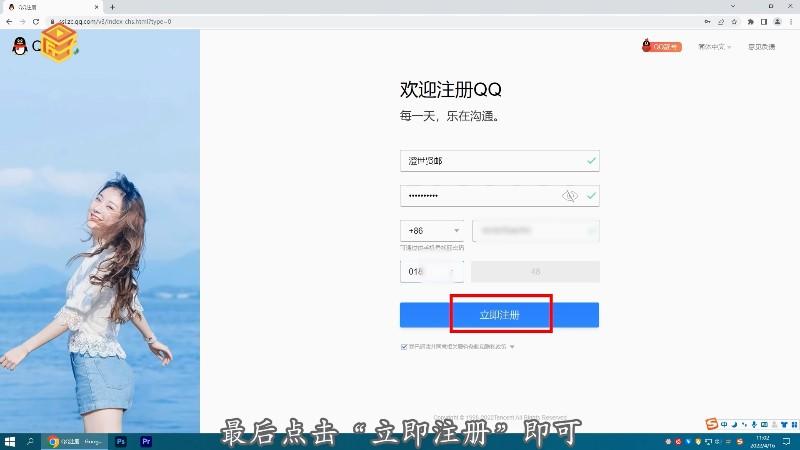Go back with the browser back arrow
This screenshot has width=800, height=450.
(9, 22)
